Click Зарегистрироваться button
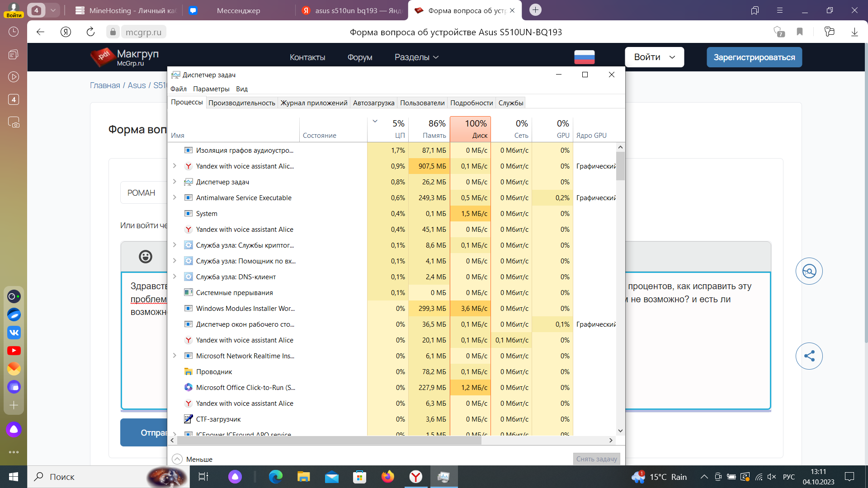Image resolution: width=868 pixels, height=488 pixels. [754, 57]
